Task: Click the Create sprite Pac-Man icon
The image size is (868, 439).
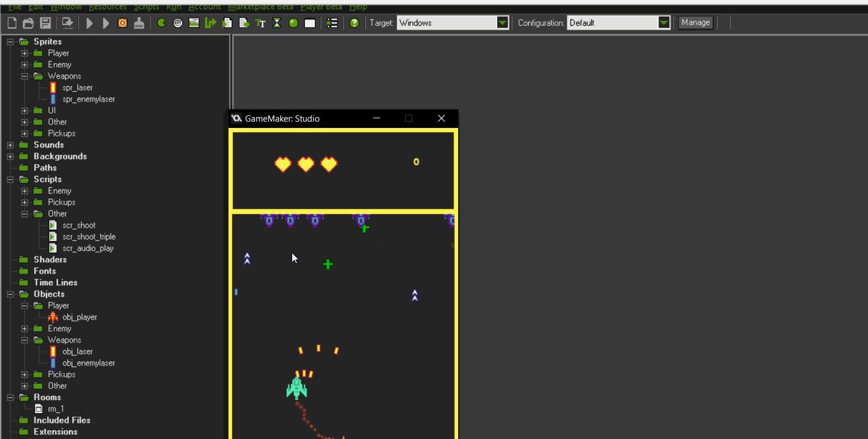Action: click(x=161, y=23)
